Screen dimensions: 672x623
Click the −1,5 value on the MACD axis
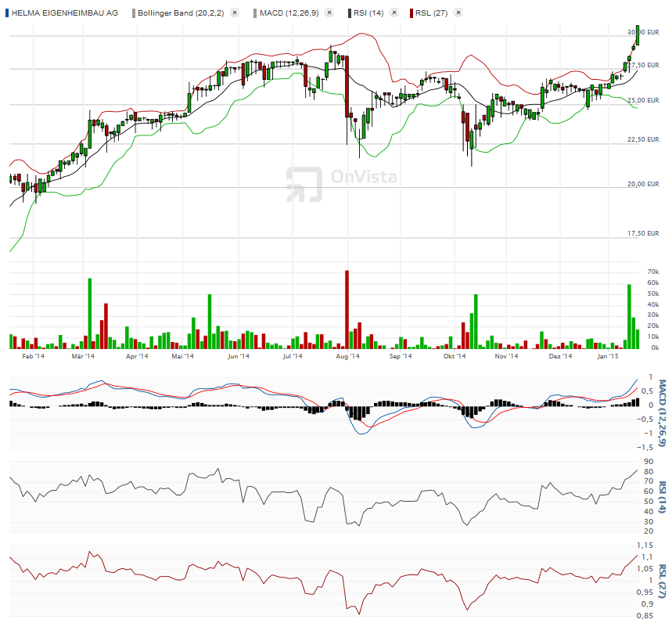pyautogui.click(x=645, y=447)
